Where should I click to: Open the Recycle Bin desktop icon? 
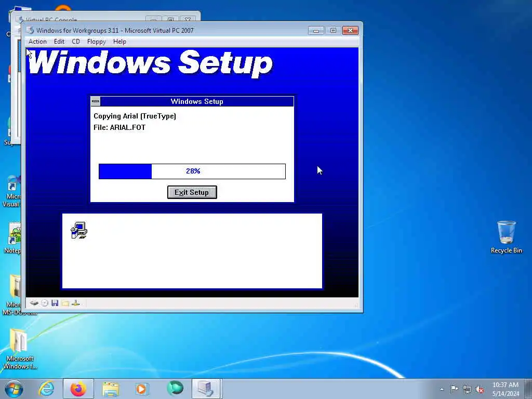pyautogui.click(x=506, y=237)
